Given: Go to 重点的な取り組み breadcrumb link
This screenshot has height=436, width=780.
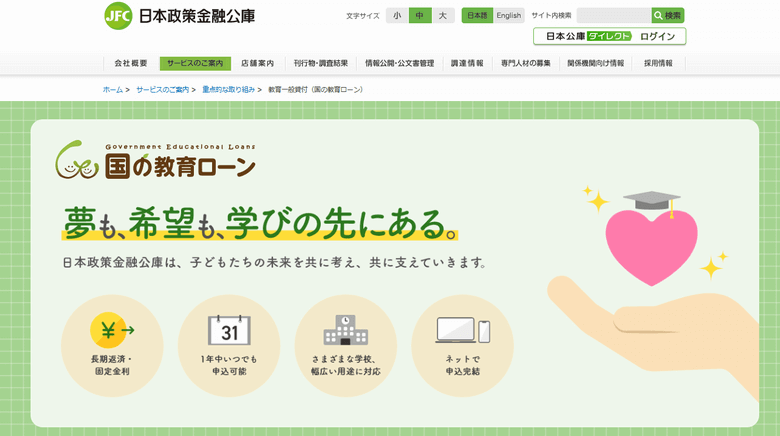Looking at the screenshot, I should pyautogui.click(x=228, y=90).
